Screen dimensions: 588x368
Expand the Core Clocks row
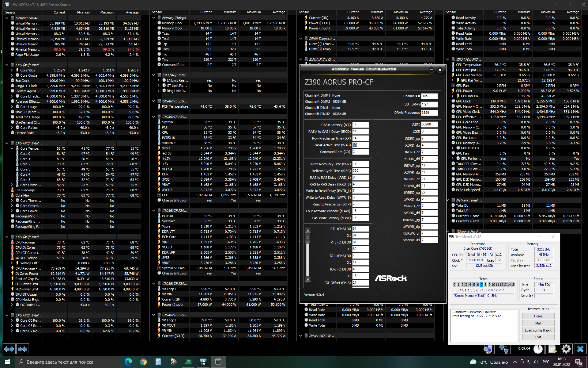point(12,75)
